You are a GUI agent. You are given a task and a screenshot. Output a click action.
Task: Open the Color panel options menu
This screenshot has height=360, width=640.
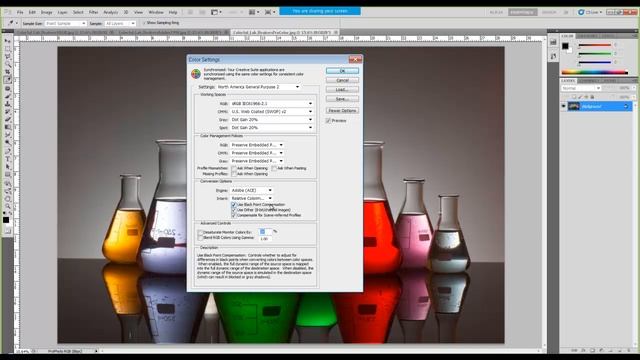click(635, 36)
